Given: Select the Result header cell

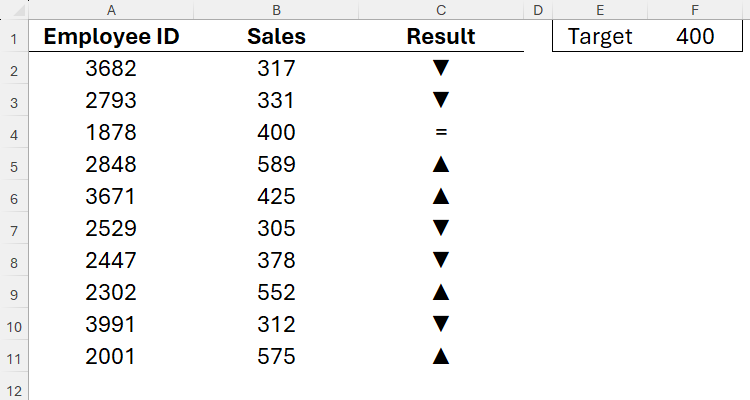Looking at the screenshot, I should [441, 37].
